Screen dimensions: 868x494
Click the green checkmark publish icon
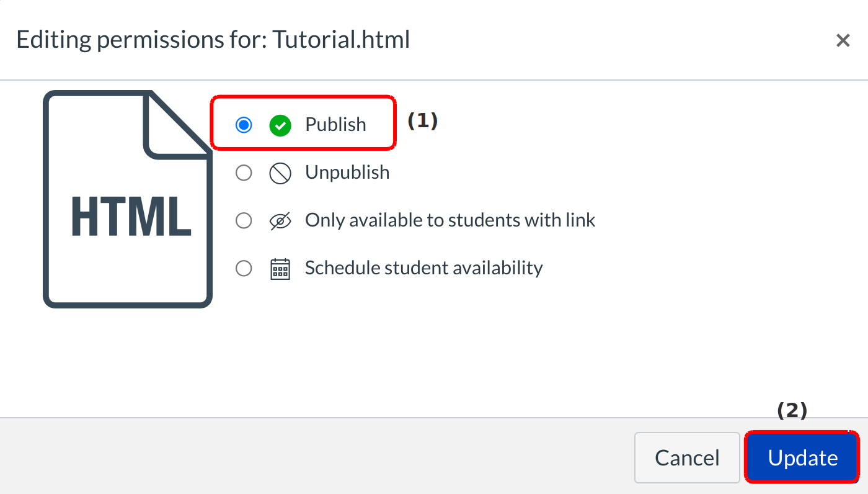pyautogui.click(x=280, y=125)
